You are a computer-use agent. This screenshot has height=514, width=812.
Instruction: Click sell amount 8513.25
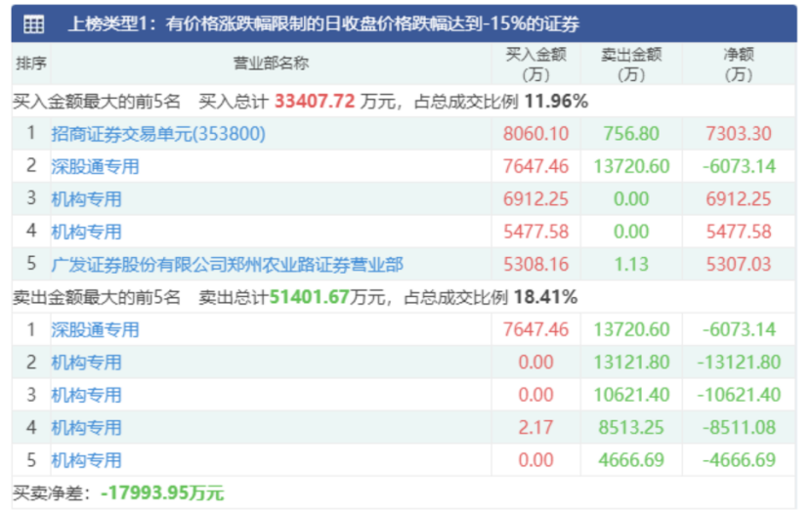631,427
